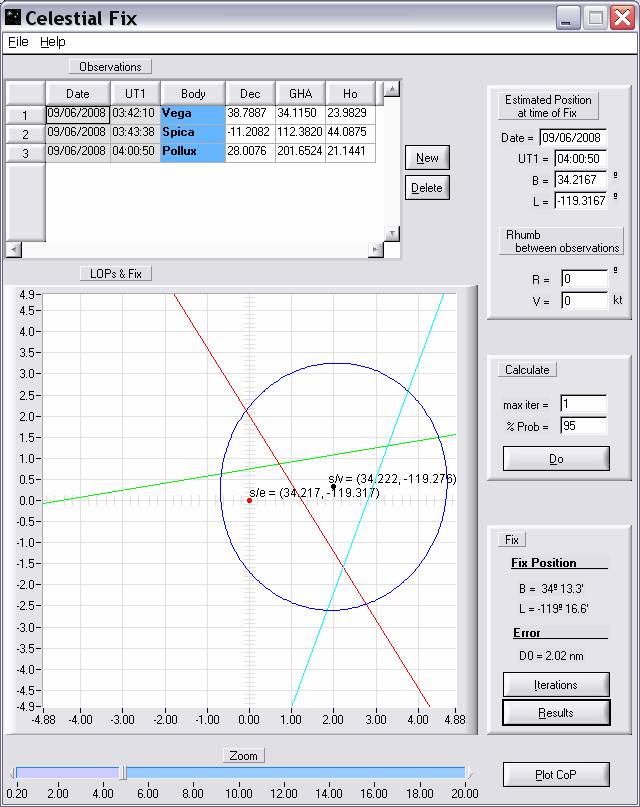This screenshot has width=640, height=807.
Task: Delete the selected observation
Action: 427,187
